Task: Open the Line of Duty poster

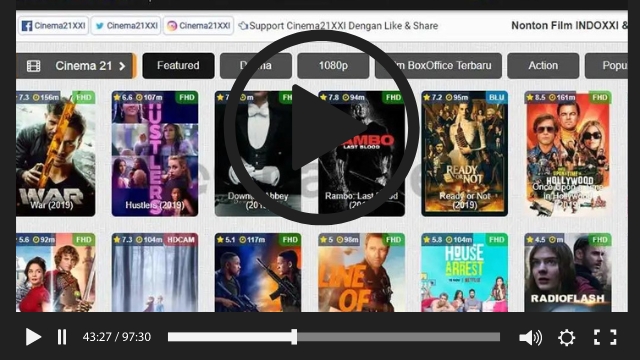Action: [361, 273]
